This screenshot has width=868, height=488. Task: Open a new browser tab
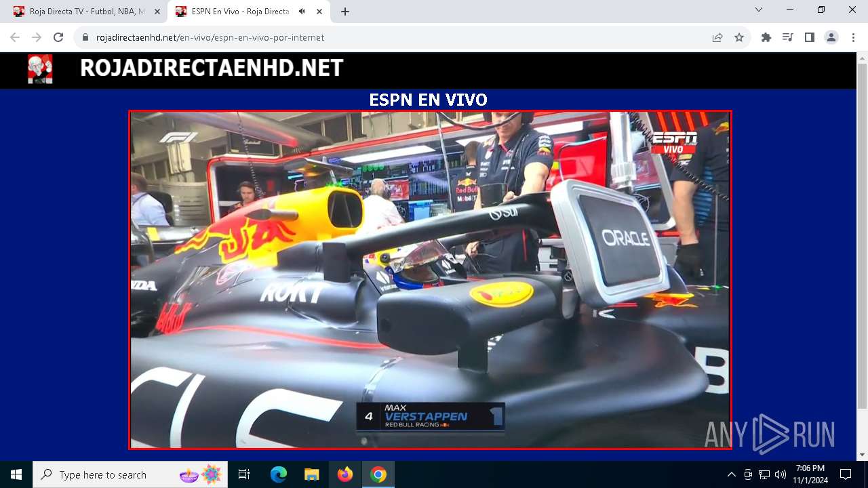[x=345, y=12]
